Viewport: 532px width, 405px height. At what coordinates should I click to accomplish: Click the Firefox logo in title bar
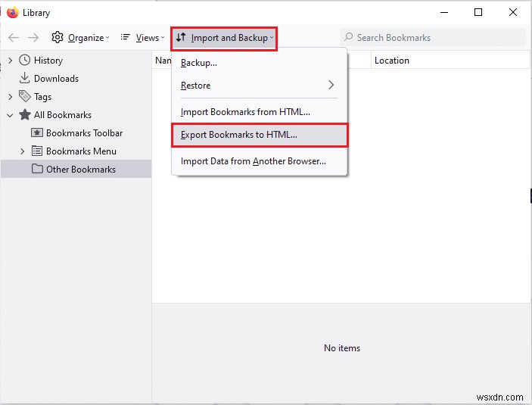tap(13, 13)
